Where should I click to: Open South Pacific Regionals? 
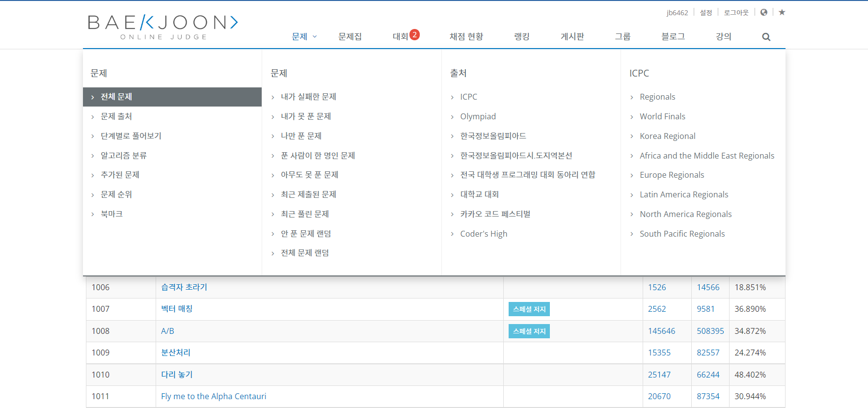(x=682, y=234)
